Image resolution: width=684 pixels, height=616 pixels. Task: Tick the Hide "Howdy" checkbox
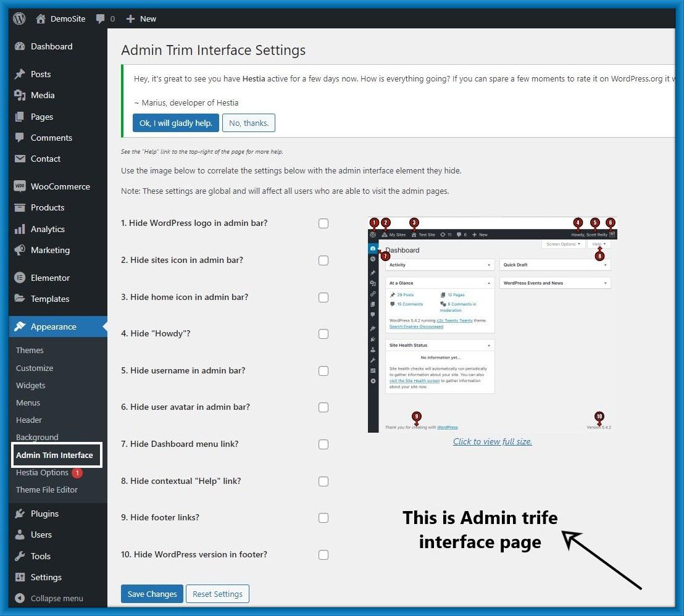tap(323, 334)
